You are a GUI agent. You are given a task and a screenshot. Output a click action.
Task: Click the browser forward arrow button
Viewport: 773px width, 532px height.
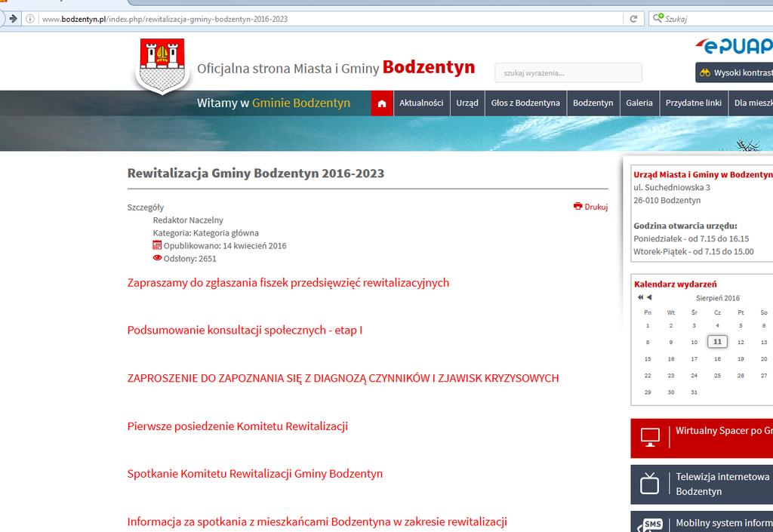tap(12, 19)
